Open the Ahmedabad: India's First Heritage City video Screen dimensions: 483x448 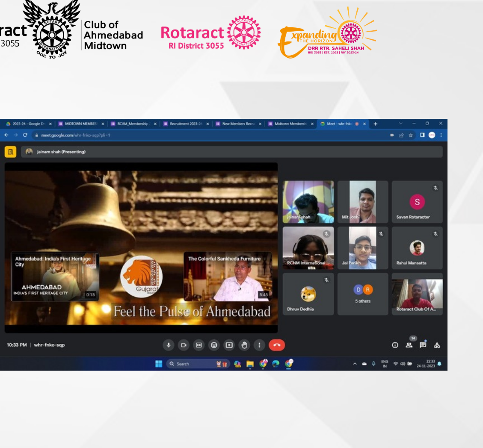coord(55,277)
